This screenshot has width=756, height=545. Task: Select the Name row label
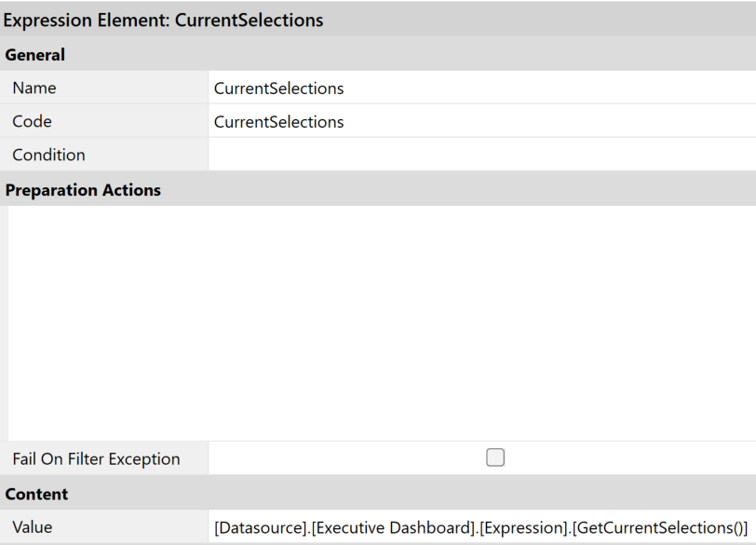point(34,89)
